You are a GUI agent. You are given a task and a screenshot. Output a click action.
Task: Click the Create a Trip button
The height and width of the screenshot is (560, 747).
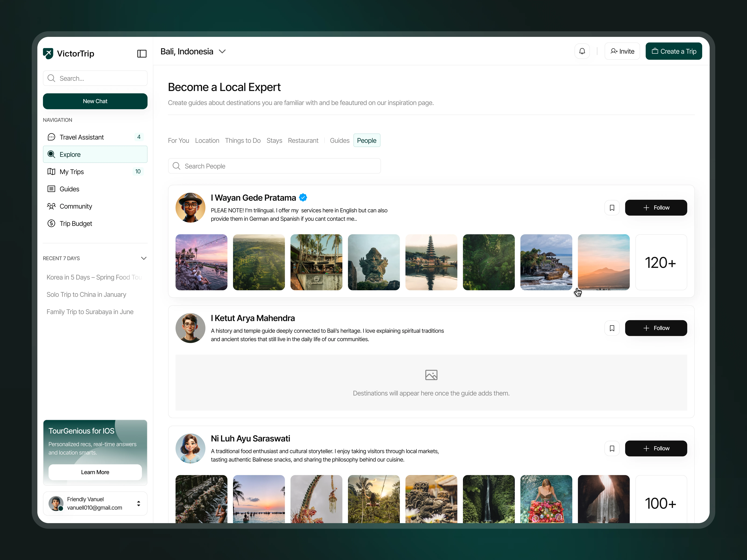pyautogui.click(x=674, y=51)
